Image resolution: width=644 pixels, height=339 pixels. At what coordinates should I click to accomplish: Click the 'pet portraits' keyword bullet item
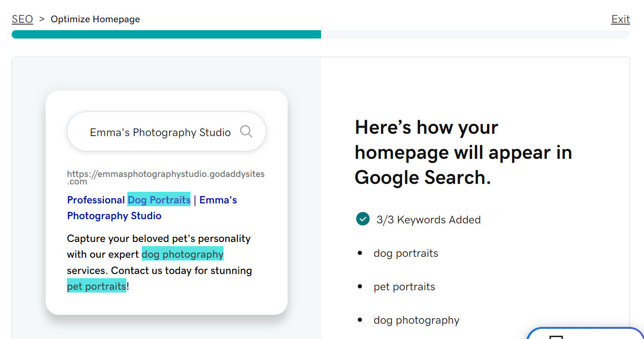(404, 287)
